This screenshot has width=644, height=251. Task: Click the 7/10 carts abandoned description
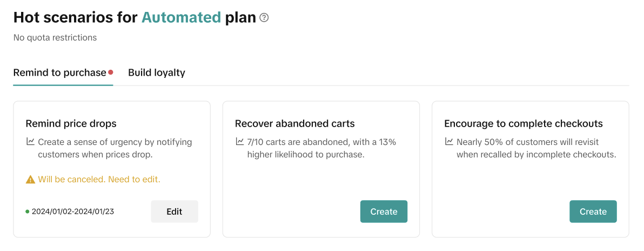321,142
